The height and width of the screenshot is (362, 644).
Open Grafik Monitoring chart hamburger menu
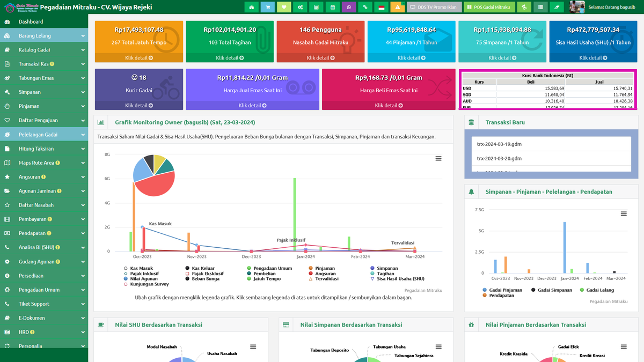pyautogui.click(x=438, y=158)
